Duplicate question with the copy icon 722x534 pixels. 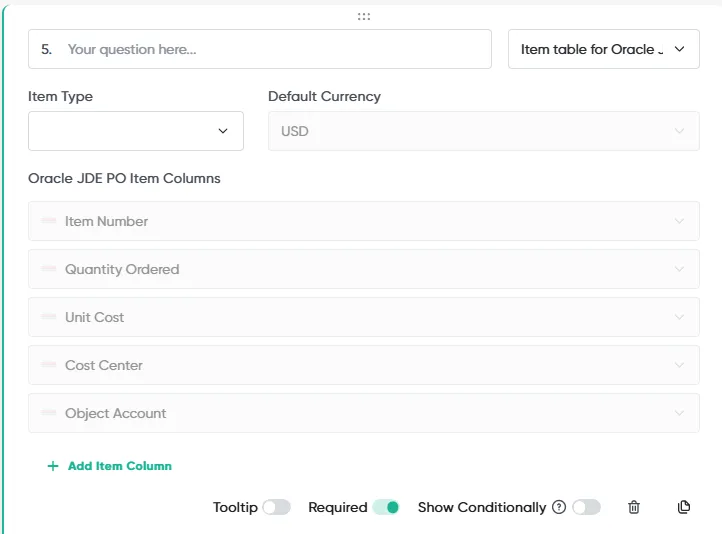[x=684, y=507]
